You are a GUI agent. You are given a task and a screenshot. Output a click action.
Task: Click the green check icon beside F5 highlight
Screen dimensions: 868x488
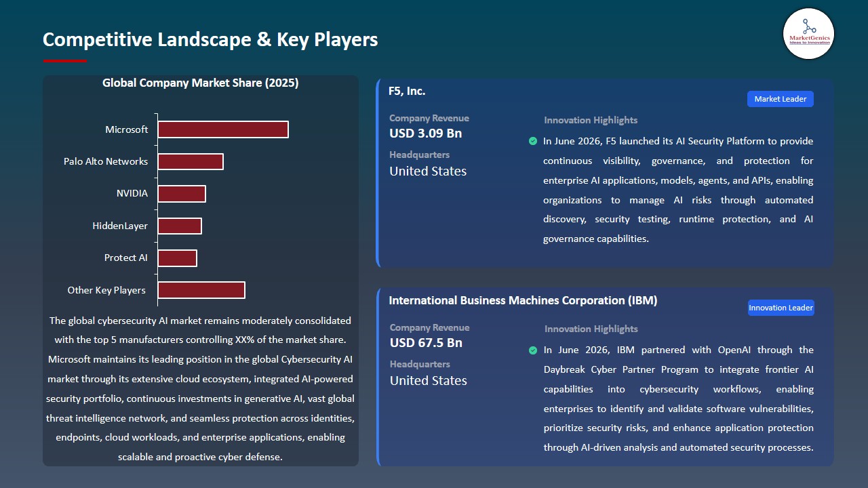click(533, 141)
